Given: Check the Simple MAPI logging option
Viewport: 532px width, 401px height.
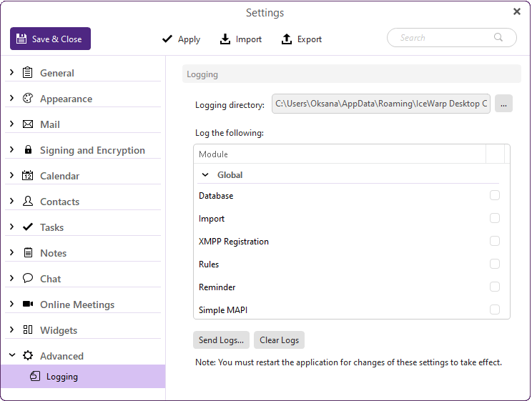Looking at the screenshot, I should coord(494,310).
